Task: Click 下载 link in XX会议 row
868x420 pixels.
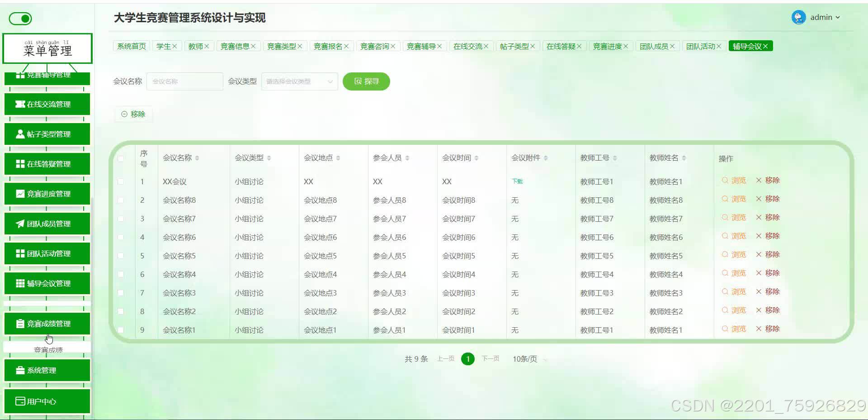Action: pyautogui.click(x=517, y=181)
